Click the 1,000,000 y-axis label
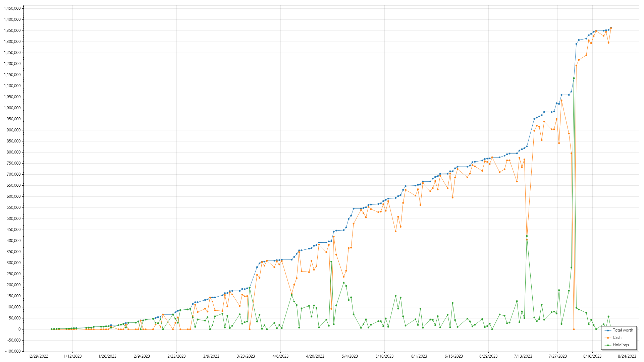644x362 pixels. tap(12, 108)
